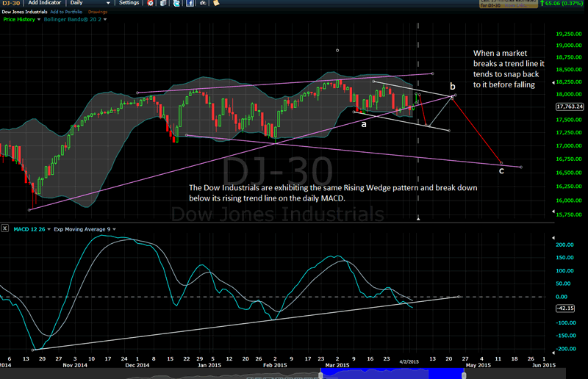Share chart via the Twitter icon

point(176,3)
